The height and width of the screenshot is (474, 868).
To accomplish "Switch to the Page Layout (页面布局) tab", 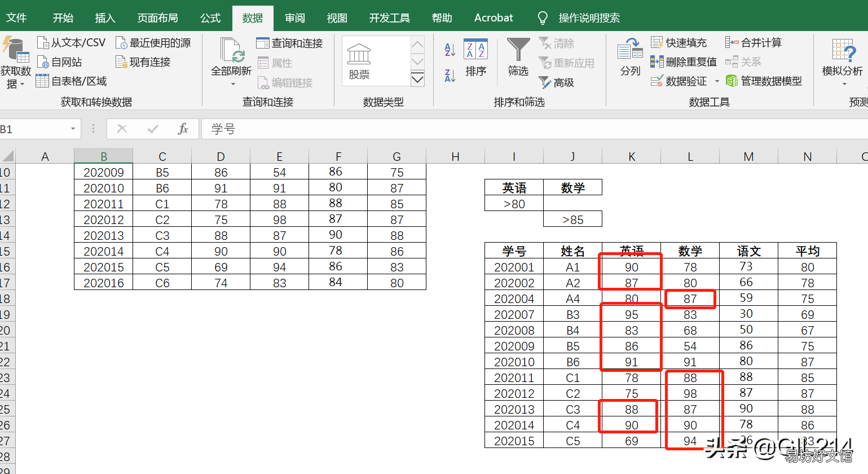I will 158,18.
